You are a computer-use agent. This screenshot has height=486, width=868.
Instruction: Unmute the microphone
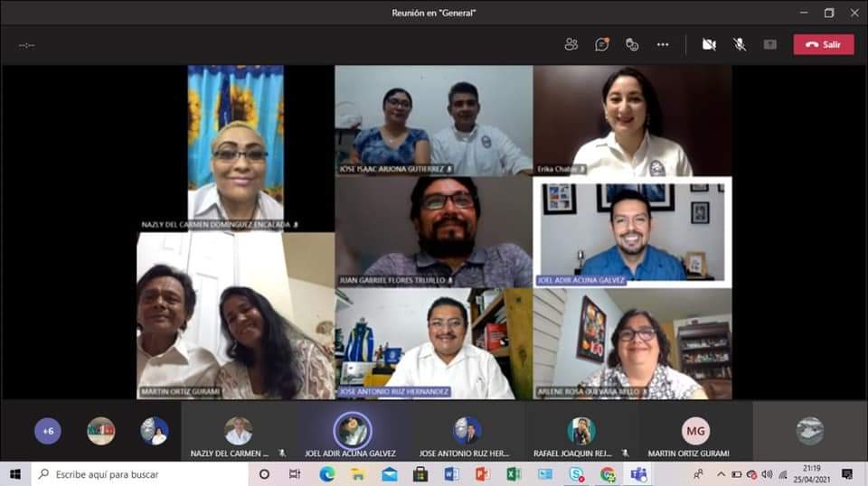tap(740, 45)
